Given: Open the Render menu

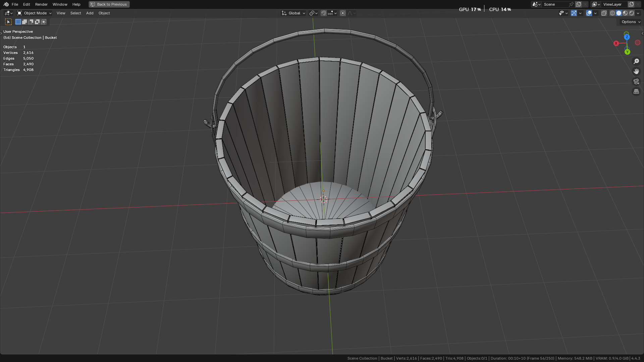Looking at the screenshot, I should point(41,4).
